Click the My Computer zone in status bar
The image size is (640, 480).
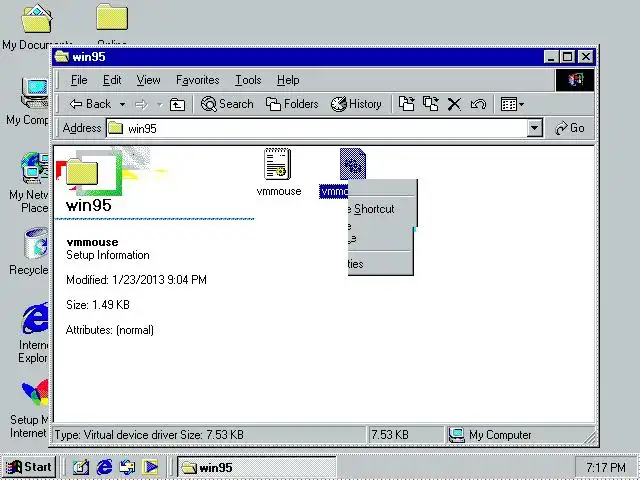[x=491, y=435]
